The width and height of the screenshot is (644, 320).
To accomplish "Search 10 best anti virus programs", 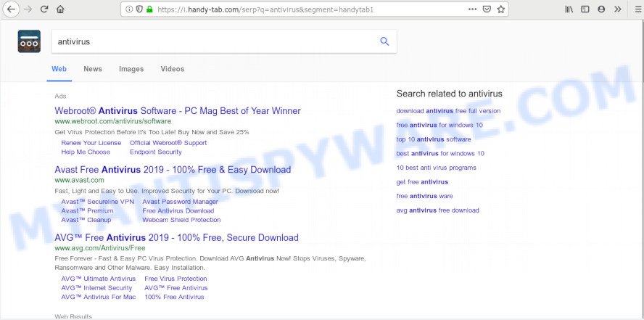I will (436, 168).
